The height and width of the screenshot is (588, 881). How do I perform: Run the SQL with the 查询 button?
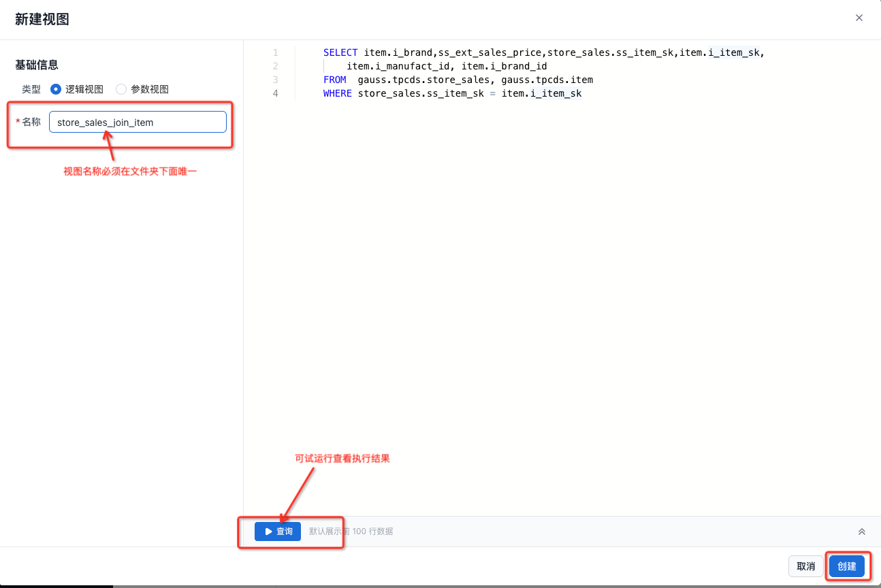[x=278, y=532]
